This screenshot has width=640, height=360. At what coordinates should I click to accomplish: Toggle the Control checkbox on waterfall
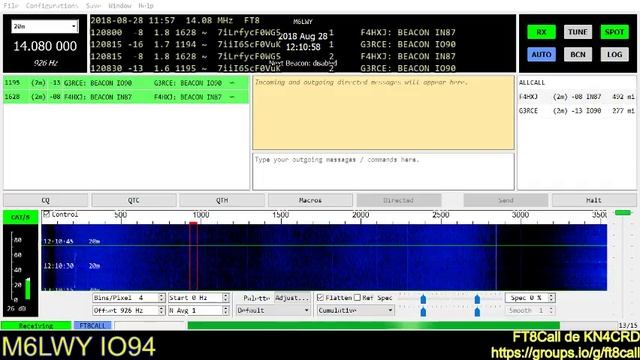tap(47, 214)
